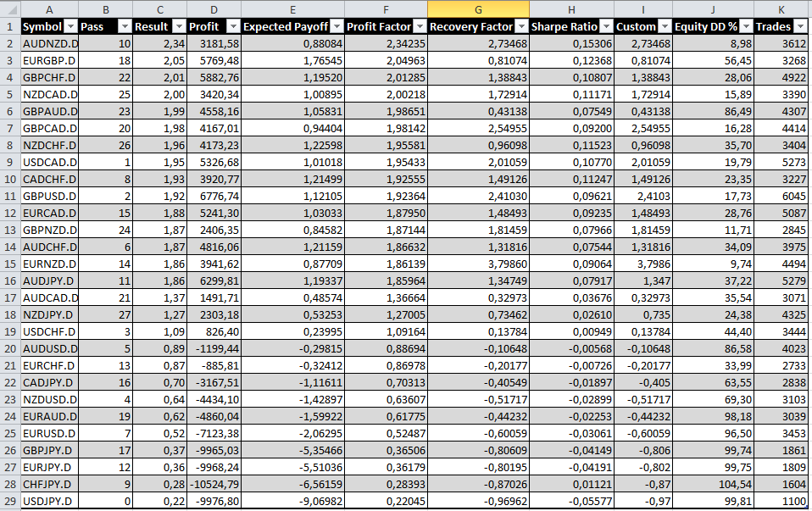Select the EURUSD.D symbol cell
Screen dimensions: 812x511
tap(50, 433)
